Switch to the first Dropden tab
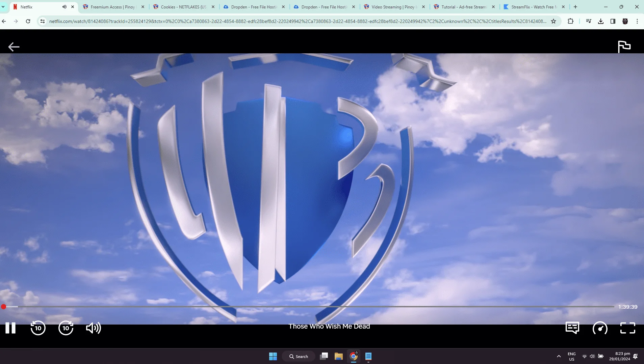 click(x=254, y=7)
